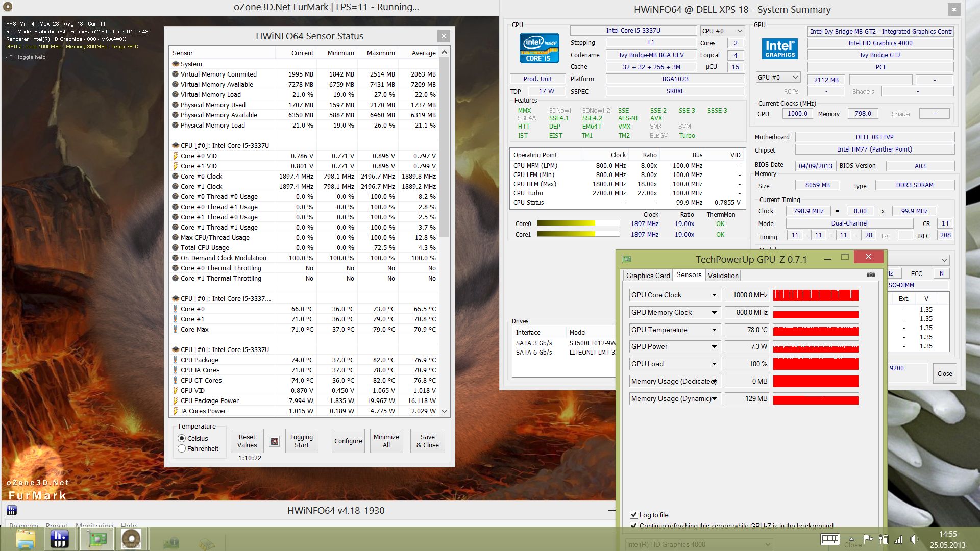The width and height of the screenshot is (980, 551).
Task: Click the Minimize All button
Action: coord(386,441)
